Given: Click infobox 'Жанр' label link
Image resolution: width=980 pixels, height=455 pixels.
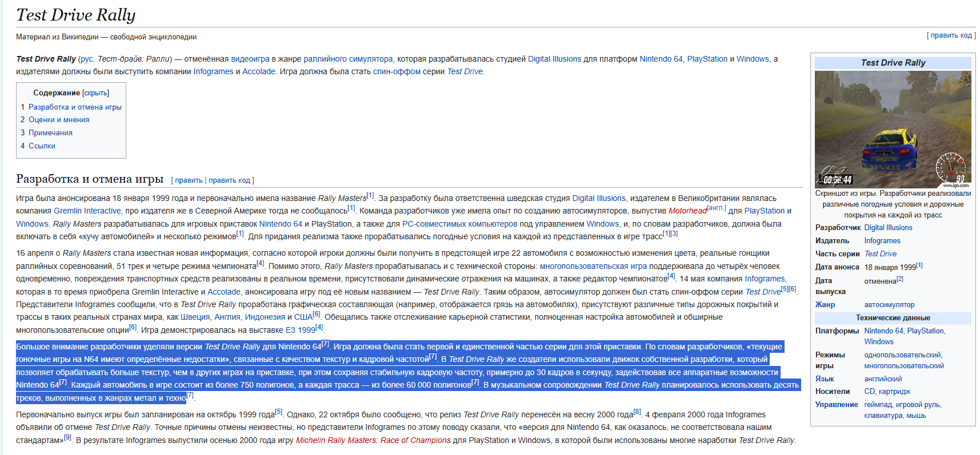Looking at the screenshot, I should click(x=825, y=304).
